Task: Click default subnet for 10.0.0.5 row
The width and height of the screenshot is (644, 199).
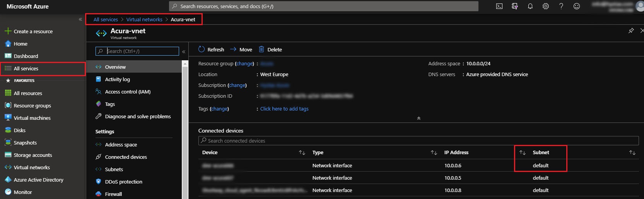Action: click(x=541, y=178)
